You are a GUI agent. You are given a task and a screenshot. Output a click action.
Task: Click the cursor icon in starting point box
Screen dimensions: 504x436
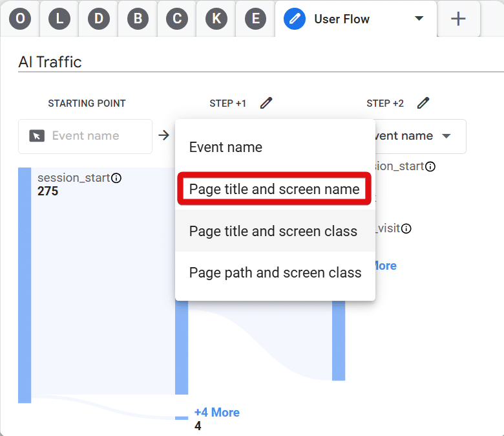[37, 136]
